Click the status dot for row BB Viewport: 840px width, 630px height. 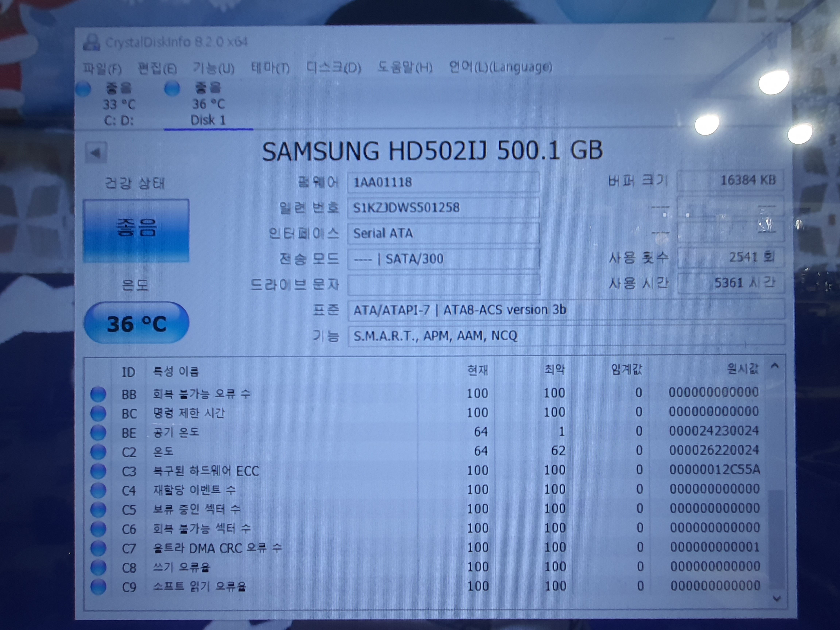98,394
